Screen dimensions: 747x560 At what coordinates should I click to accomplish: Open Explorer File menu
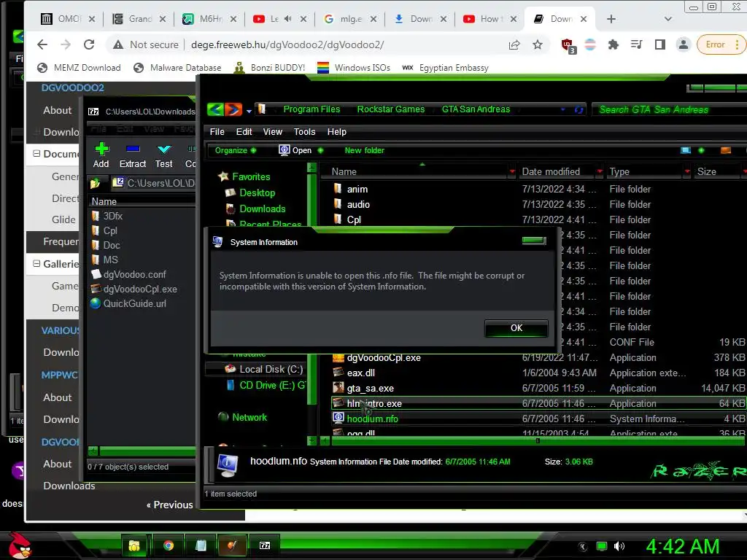pos(217,132)
